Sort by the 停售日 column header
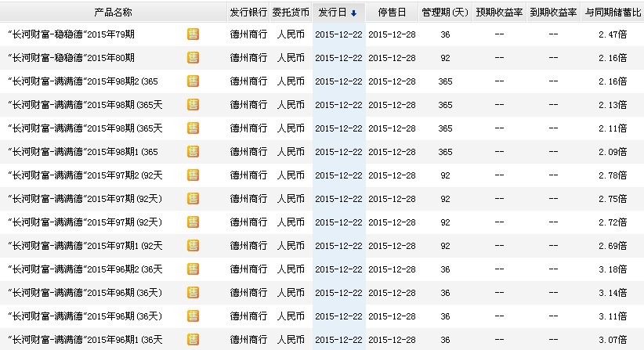The width and height of the screenshot is (644, 350). [392, 13]
